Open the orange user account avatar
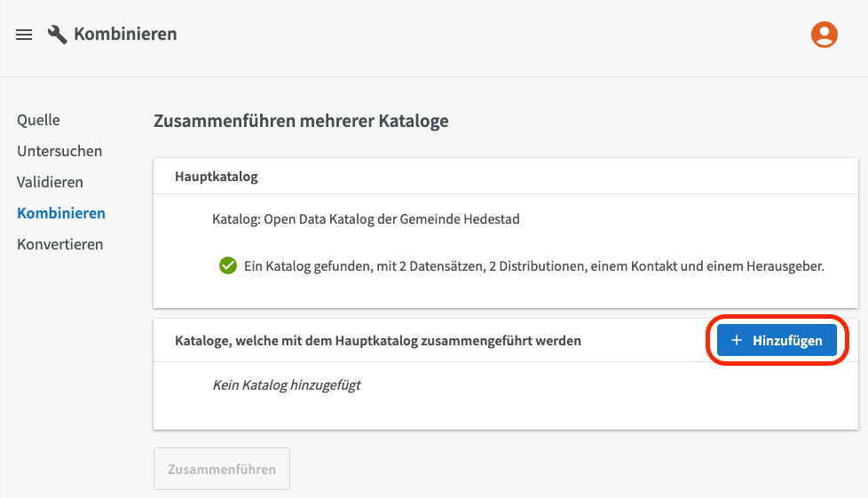Viewport: 868px width, 498px height. point(825,35)
